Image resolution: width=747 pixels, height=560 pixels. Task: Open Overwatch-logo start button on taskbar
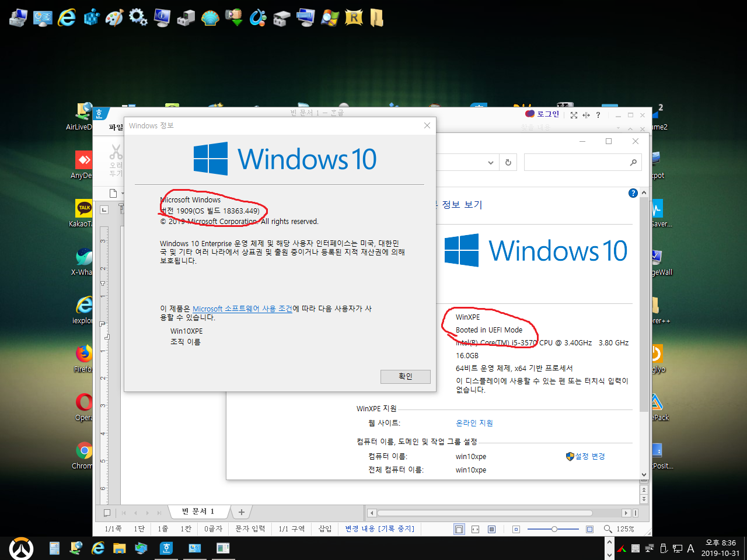[21, 548]
